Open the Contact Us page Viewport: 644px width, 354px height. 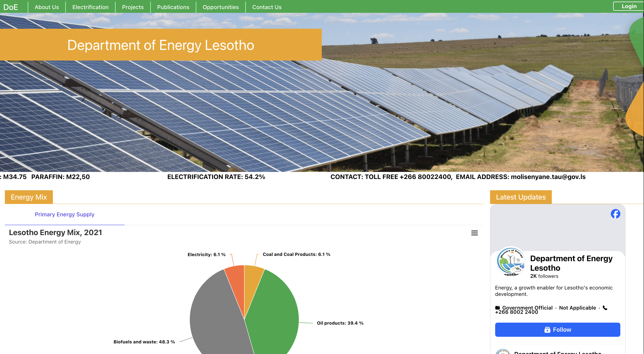tap(267, 7)
